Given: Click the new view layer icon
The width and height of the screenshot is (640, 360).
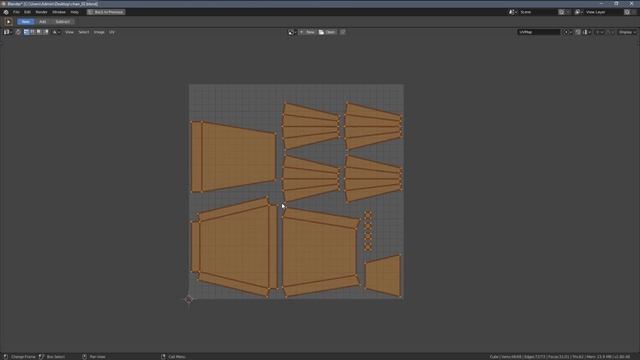Looking at the screenshot, I should point(627,12).
